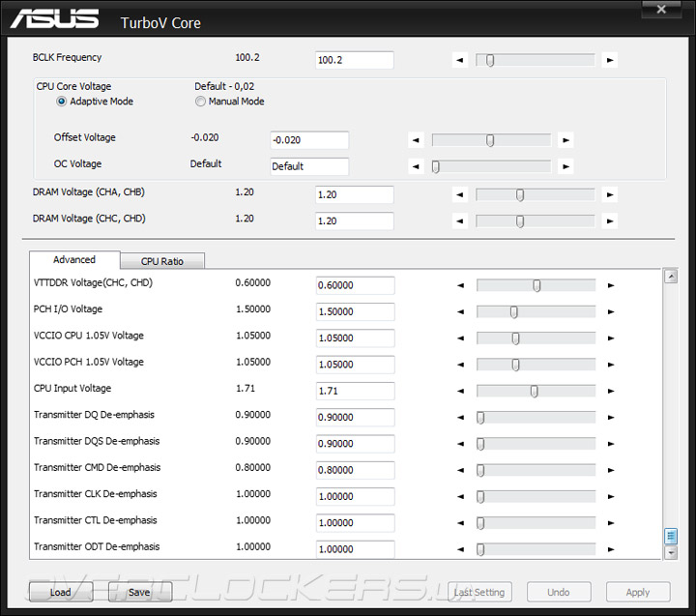Open the CPU Ratio tab

click(x=162, y=261)
